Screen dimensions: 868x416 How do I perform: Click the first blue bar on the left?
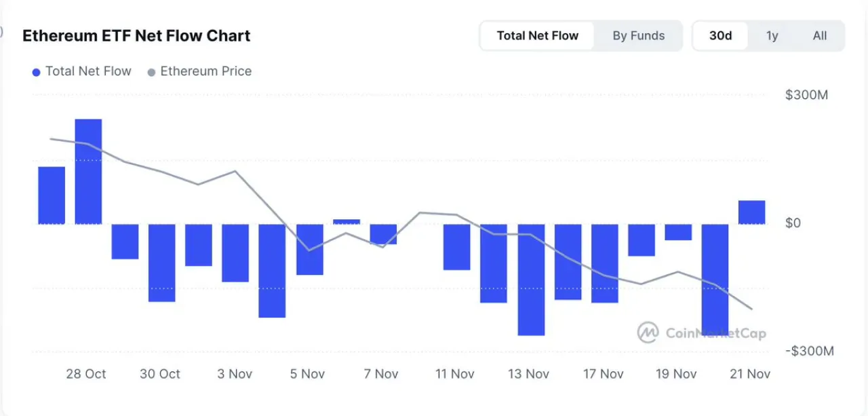point(52,195)
